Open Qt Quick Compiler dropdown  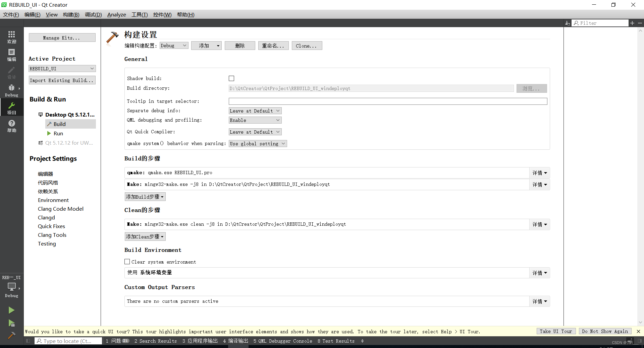[x=255, y=132]
